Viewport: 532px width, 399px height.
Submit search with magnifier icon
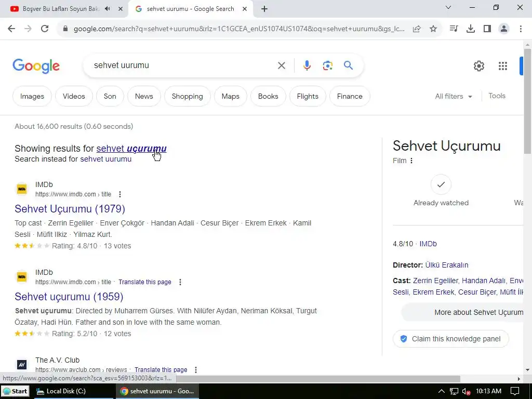[x=349, y=65]
